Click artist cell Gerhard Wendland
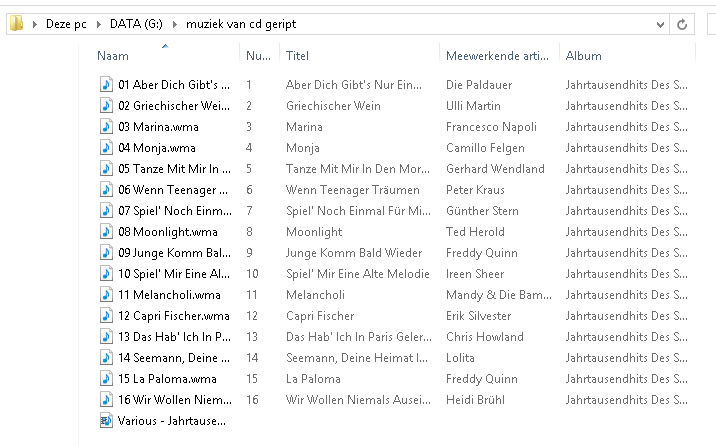The image size is (716, 446). coord(495,168)
